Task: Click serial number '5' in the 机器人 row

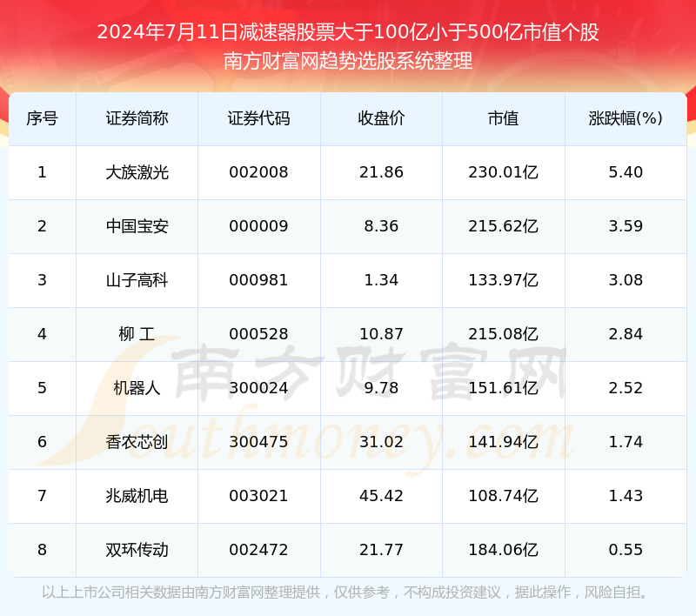Action: (x=42, y=388)
